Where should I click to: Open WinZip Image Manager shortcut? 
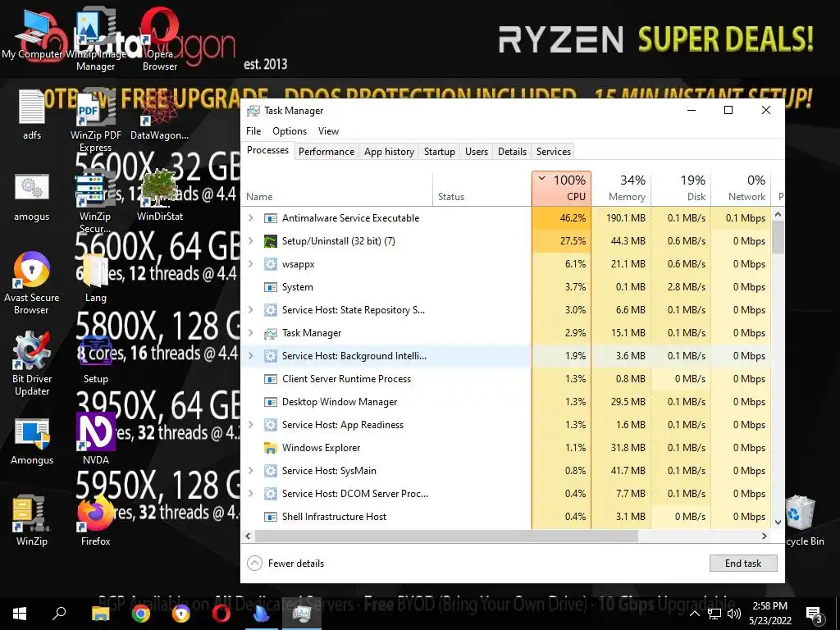[95, 40]
